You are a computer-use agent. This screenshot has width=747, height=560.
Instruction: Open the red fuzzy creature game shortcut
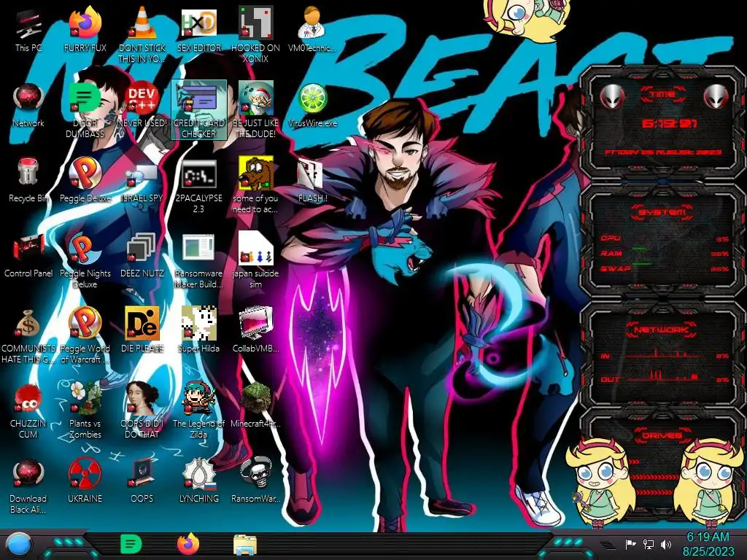[28, 411]
